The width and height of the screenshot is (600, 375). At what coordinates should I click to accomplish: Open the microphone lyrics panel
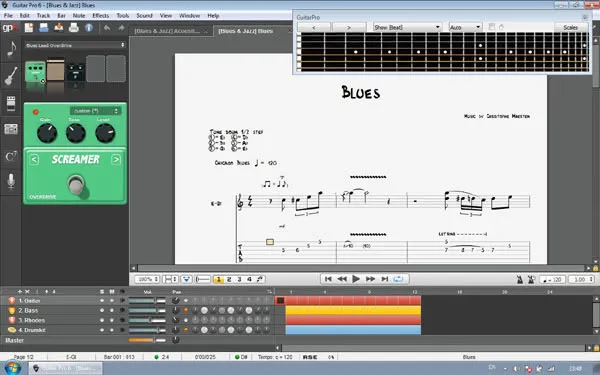11,181
